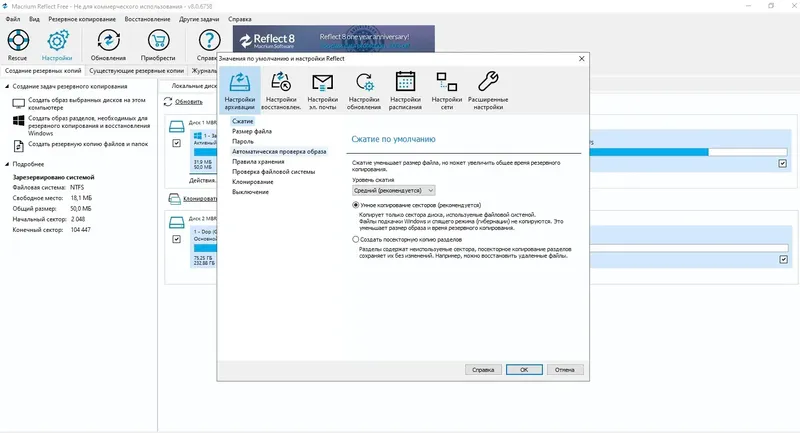The image size is (800, 433).
Task: Select Размер файла in settings list
Action: [x=252, y=132]
